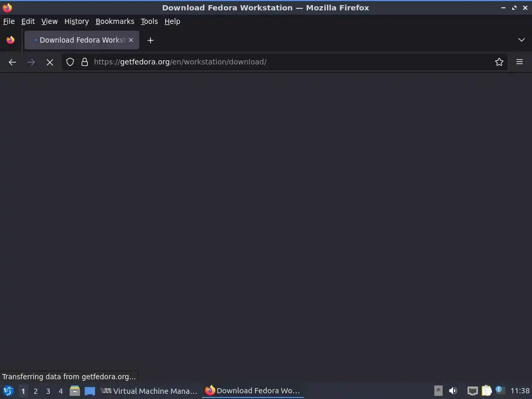Open the clipboard manager tray icon

(486, 391)
